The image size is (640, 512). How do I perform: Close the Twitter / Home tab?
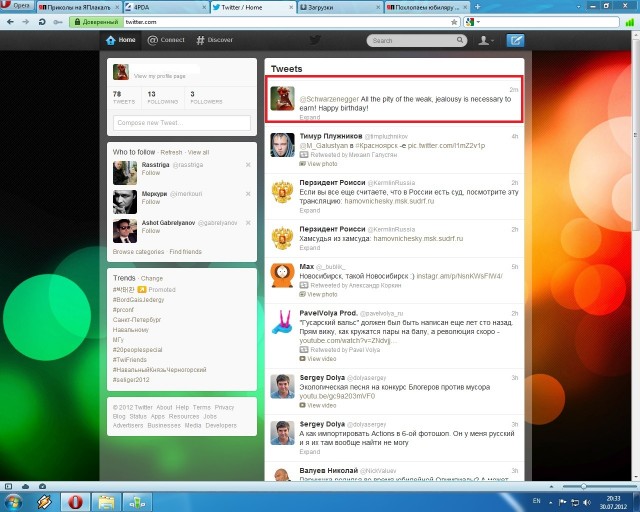coord(291,7)
